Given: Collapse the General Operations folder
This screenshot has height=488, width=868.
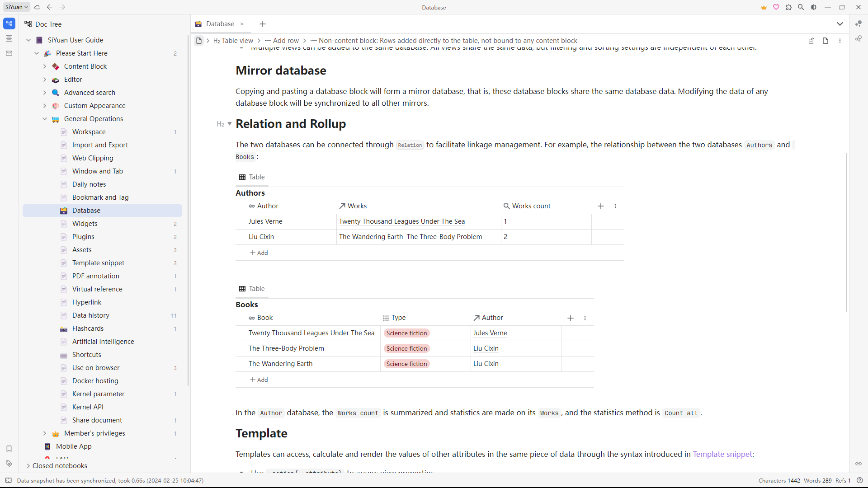Looking at the screenshot, I should (x=45, y=119).
